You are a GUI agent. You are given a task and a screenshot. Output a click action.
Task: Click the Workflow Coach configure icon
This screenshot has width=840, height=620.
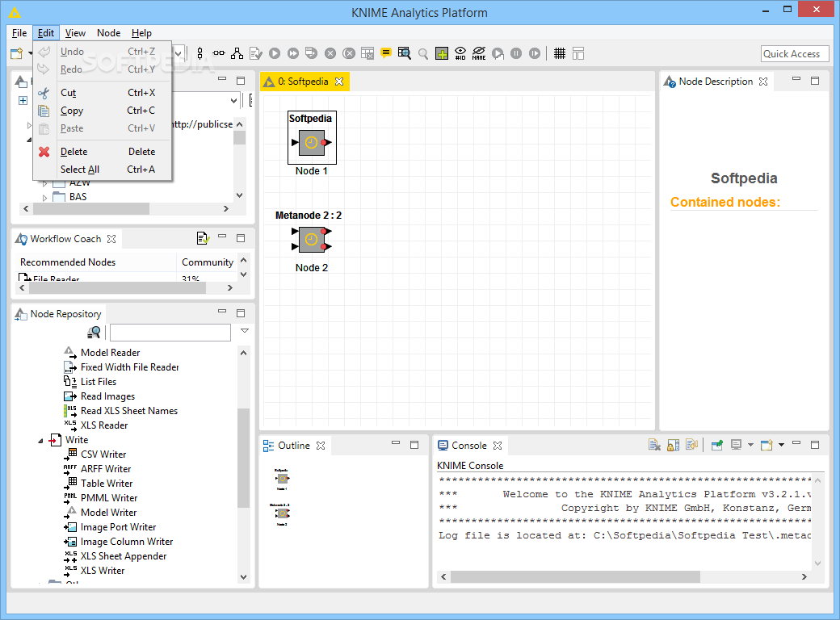203,238
